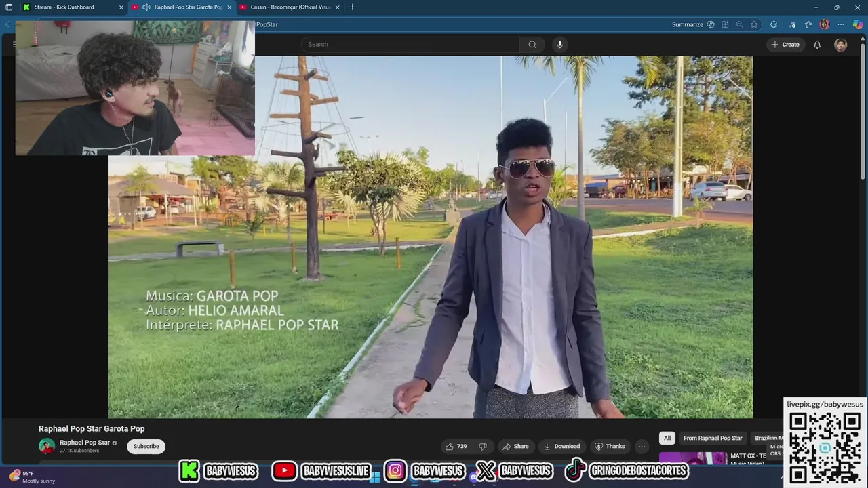Open the Copilot sidebar
The width and height of the screenshot is (868, 488).
pyautogui.click(x=858, y=24)
